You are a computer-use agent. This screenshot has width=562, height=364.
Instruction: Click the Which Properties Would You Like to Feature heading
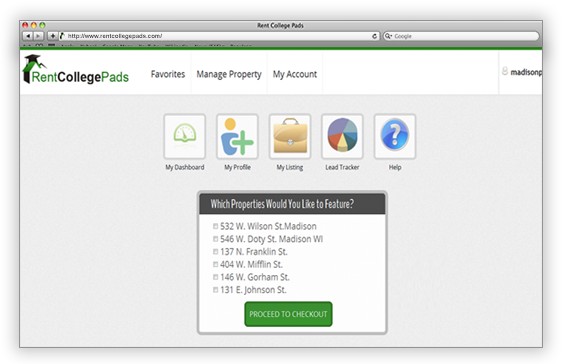[x=282, y=204]
